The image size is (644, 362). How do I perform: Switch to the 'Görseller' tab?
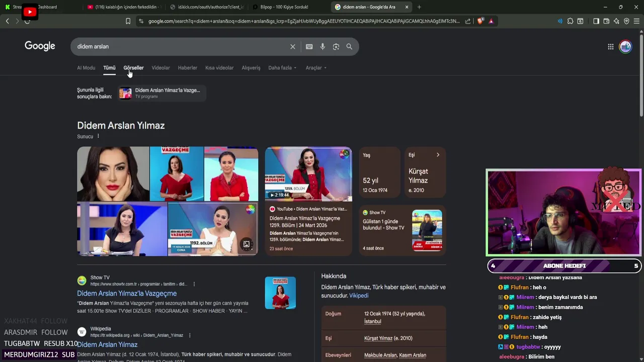click(133, 68)
